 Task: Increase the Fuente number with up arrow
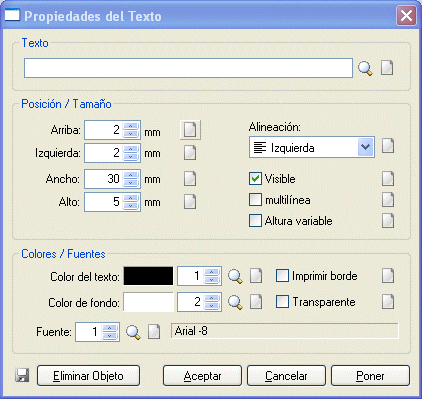click(110, 328)
